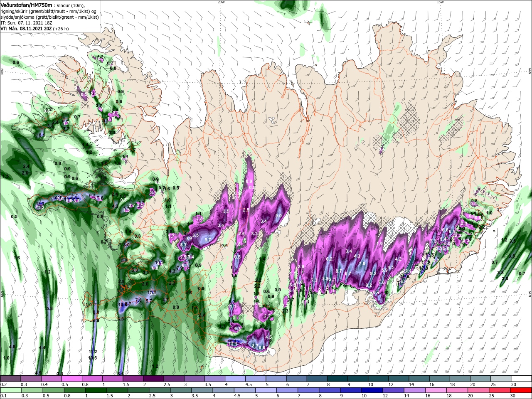Viewport: 532px width, 399px height.
Task: Click the '10.5' precipitation value on the map
Action: click(x=92, y=358)
